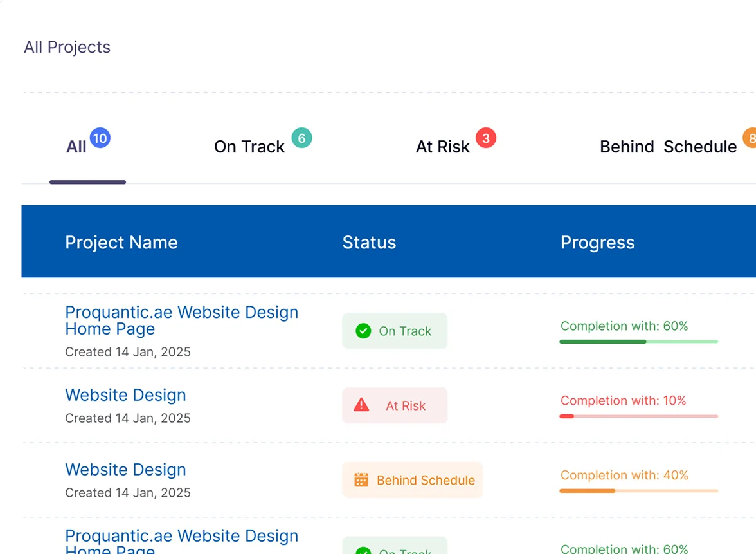756x554 pixels.
Task: Click 'Created 14 Jan, 2025' under Behind Schedule project
Action: coord(128,493)
